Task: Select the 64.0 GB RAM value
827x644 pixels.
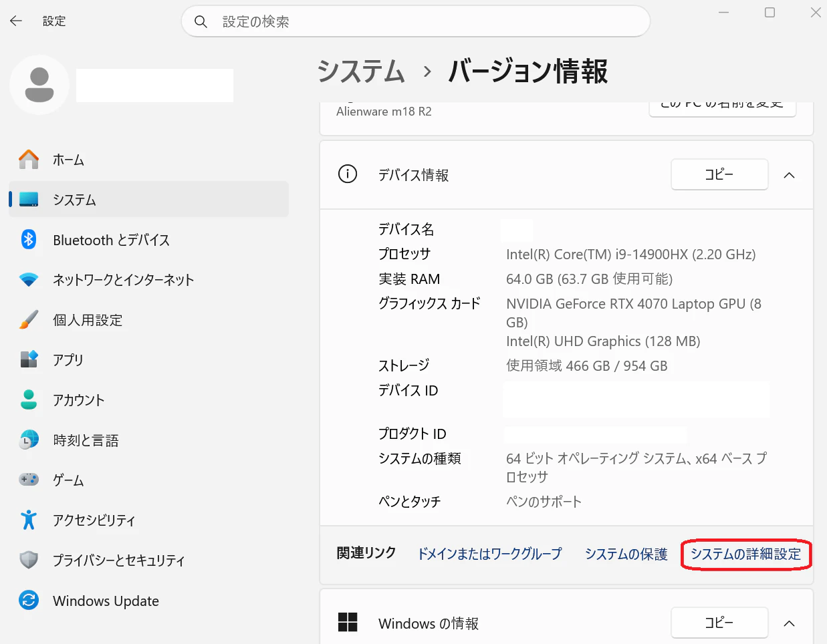Action: [589, 279]
